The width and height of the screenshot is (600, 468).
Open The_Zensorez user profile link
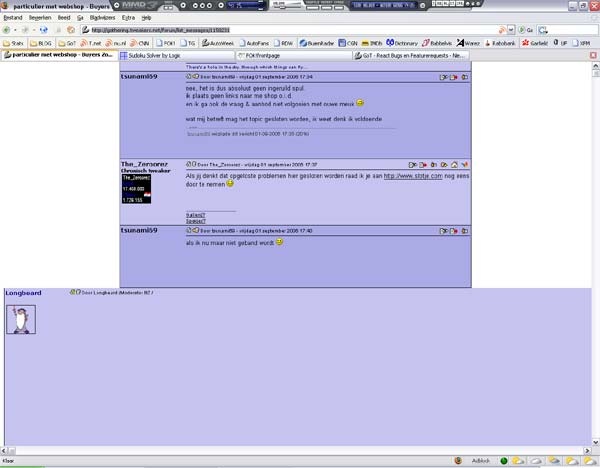(144, 164)
